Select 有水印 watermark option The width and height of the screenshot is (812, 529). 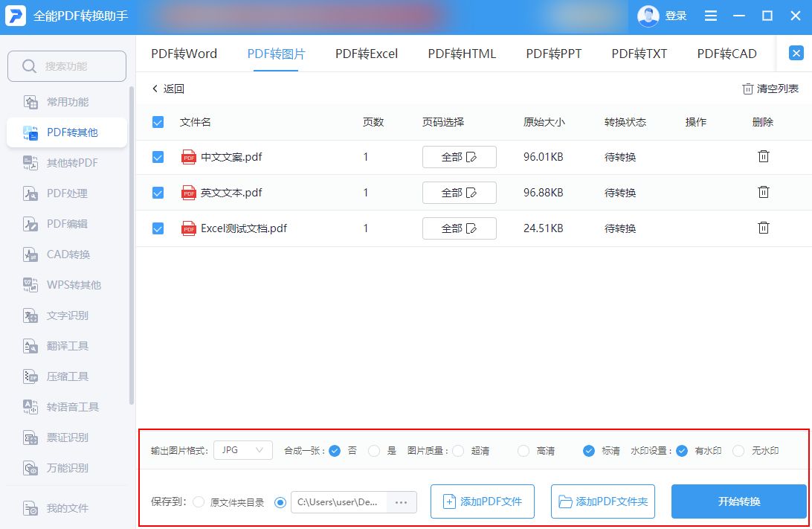(x=682, y=451)
